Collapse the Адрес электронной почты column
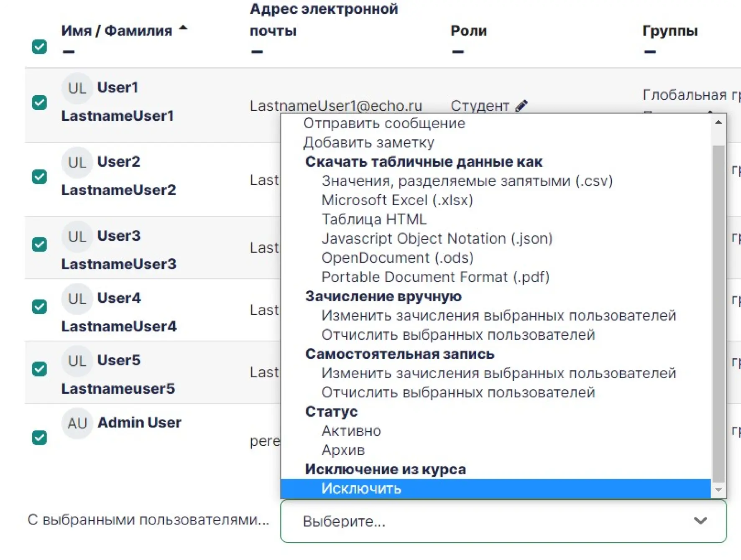The height and width of the screenshot is (560, 741). (x=257, y=52)
